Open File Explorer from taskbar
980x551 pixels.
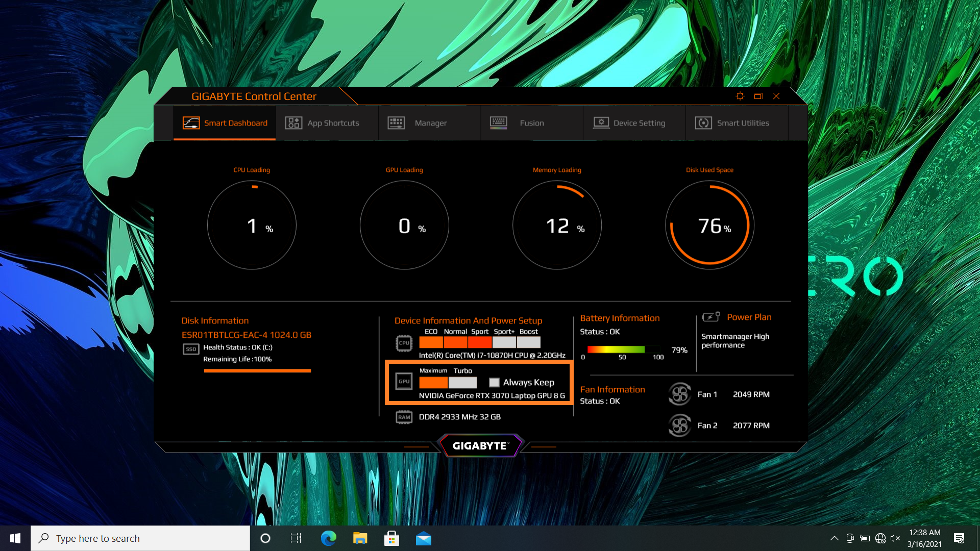(360, 538)
